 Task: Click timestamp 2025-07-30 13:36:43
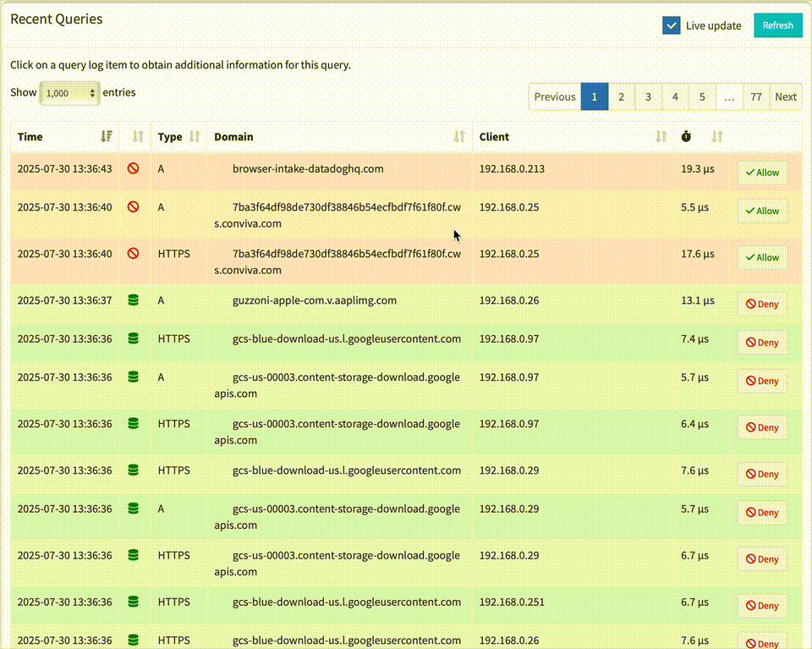click(x=65, y=168)
